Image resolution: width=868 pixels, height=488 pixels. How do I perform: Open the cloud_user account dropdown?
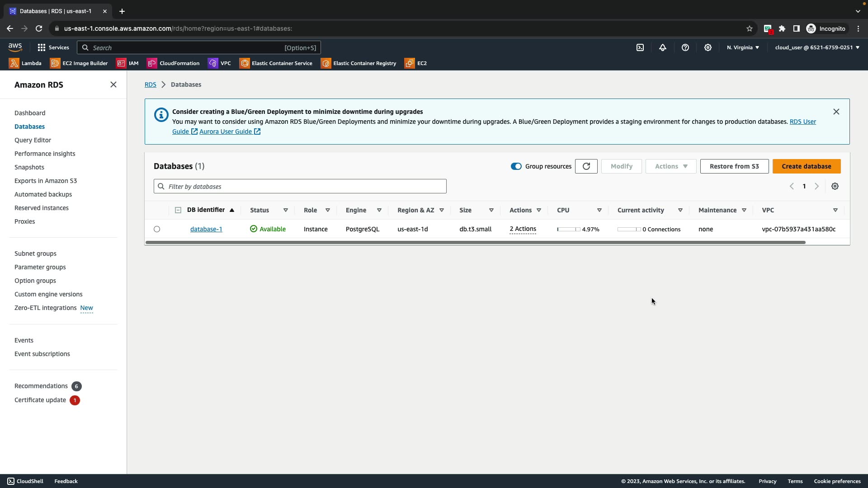tap(817, 47)
